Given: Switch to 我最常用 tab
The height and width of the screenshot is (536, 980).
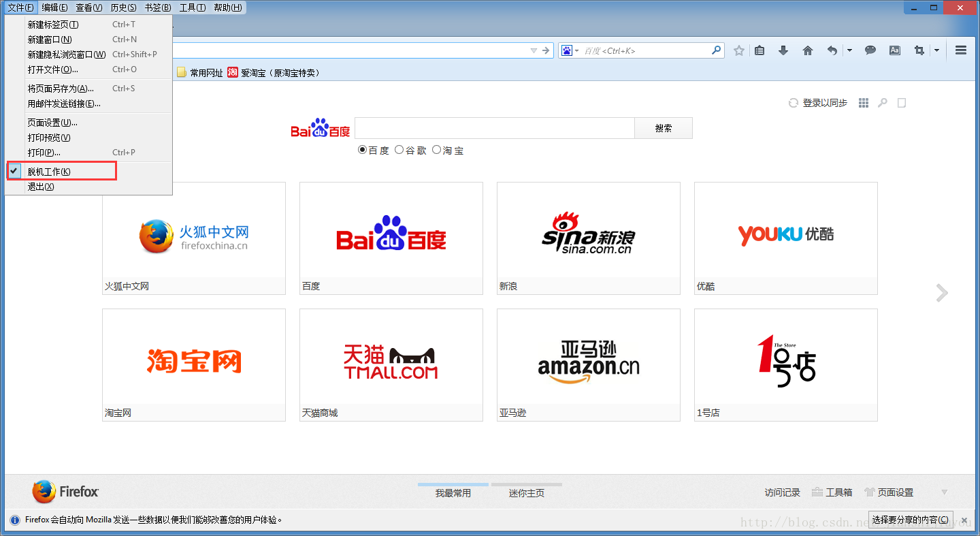Looking at the screenshot, I should click(453, 492).
